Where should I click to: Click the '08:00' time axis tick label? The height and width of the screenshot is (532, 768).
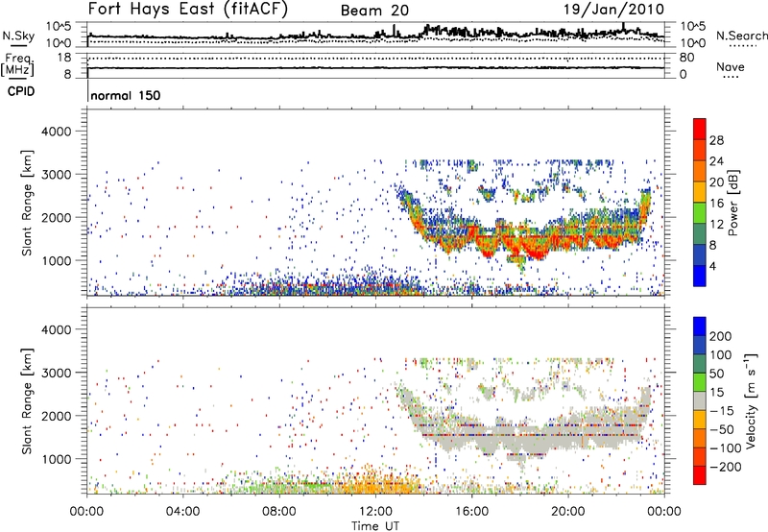click(279, 512)
